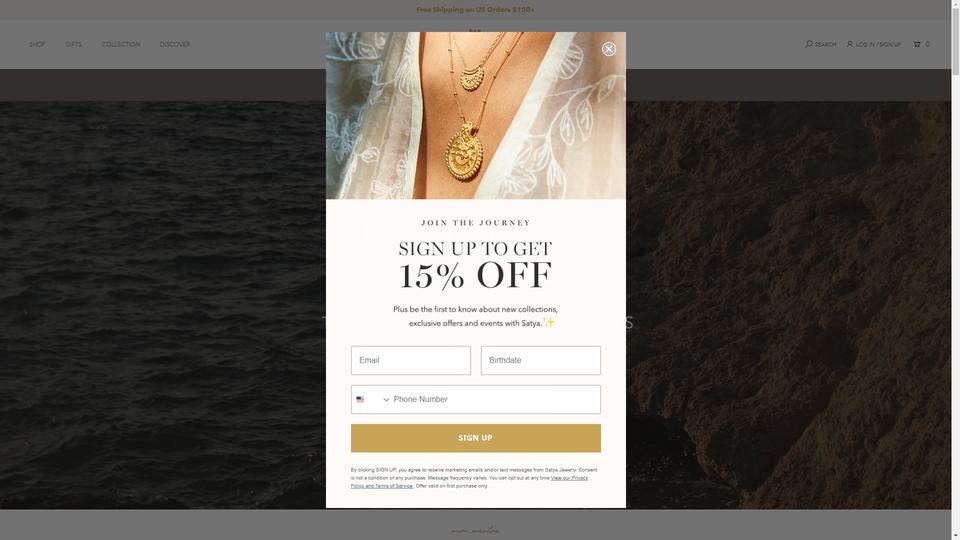Open the DISCOVER menu
This screenshot has width=960, height=540.
coord(174,44)
